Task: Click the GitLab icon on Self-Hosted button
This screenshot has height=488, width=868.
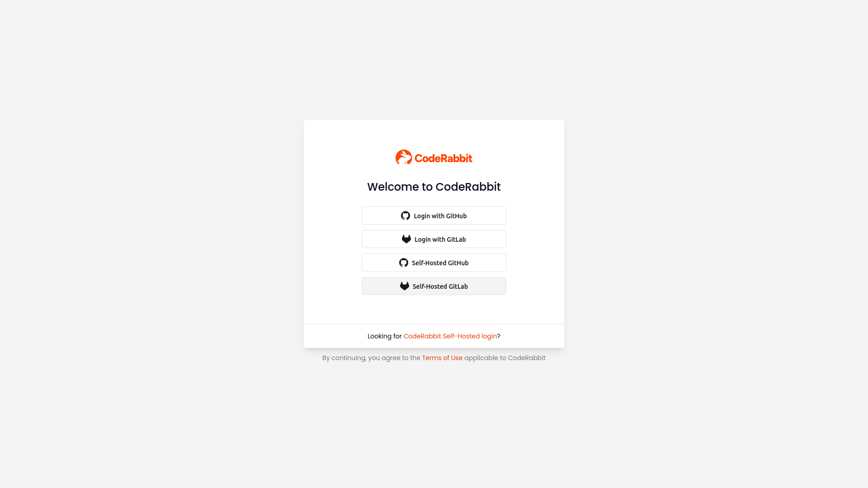Action: pos(404,286)
